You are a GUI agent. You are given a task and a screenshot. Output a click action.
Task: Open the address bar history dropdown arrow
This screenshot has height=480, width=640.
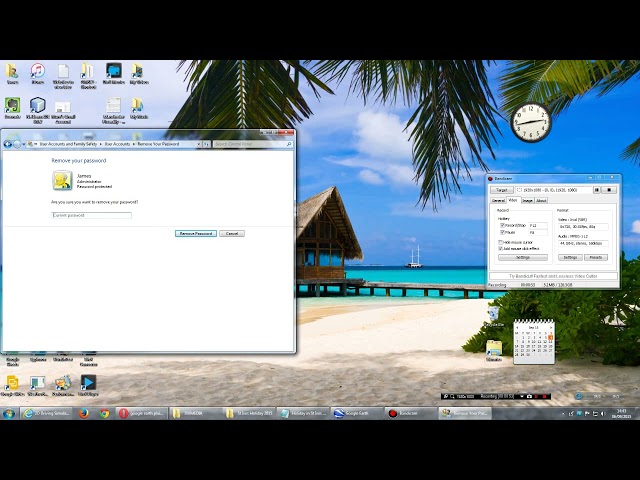[x=199, y=144]
